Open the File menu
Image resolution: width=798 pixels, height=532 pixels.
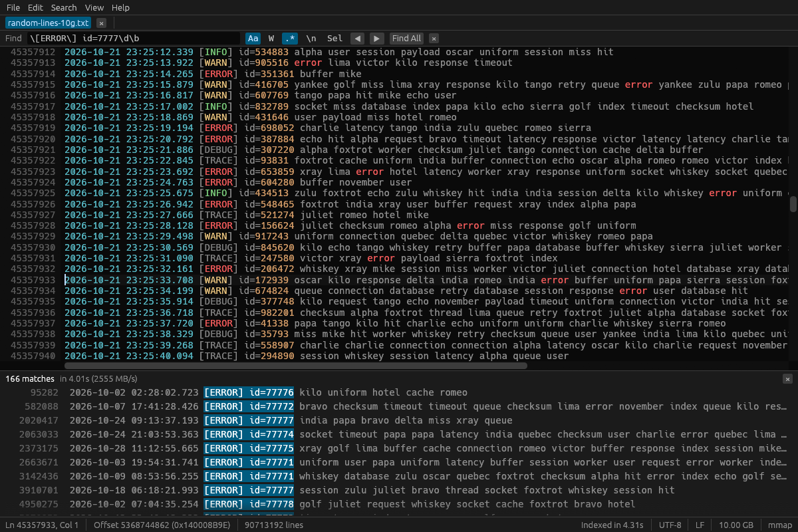[13, 7]
